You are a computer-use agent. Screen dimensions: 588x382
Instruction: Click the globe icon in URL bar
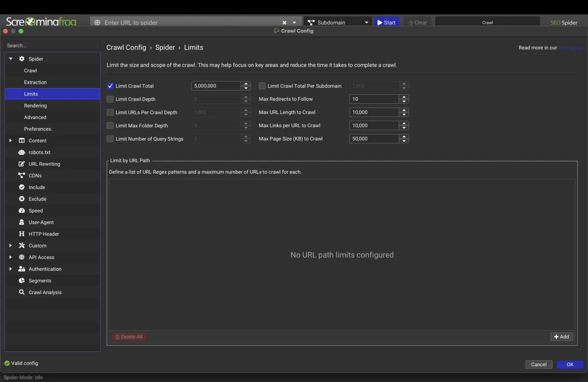click(97, 22)
